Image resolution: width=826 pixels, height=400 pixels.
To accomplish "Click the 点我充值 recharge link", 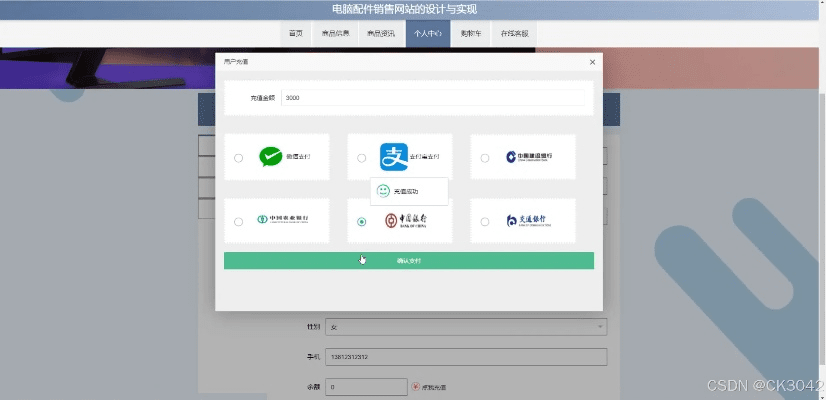I will 434,387.
